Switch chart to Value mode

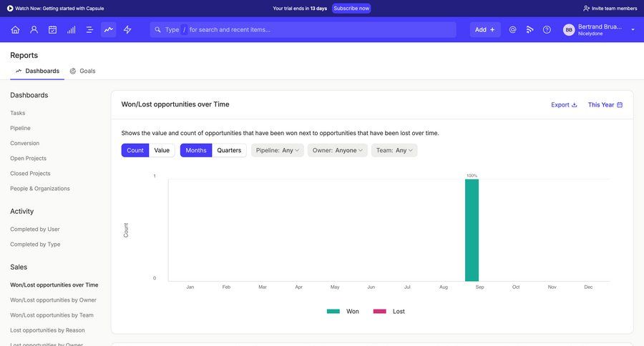(162, 150)
